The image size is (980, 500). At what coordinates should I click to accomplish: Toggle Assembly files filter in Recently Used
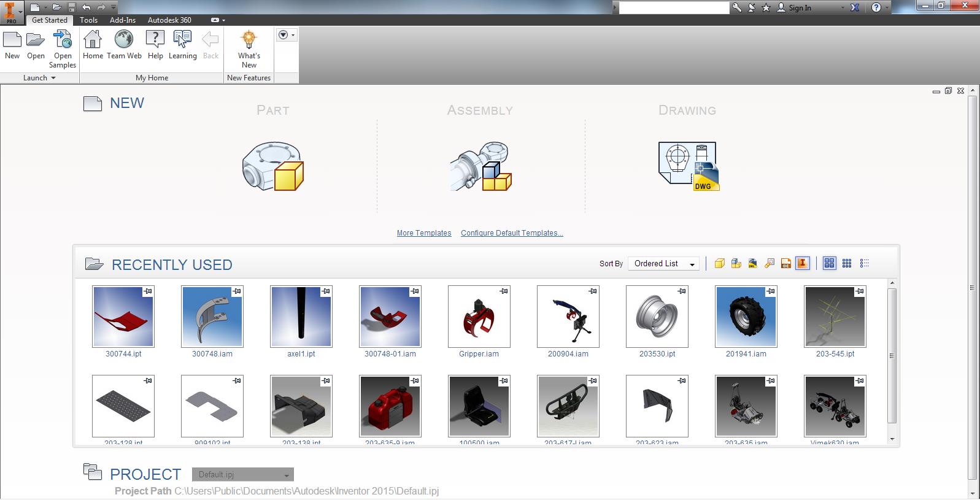pyautogui.click(x=736, y=263)
